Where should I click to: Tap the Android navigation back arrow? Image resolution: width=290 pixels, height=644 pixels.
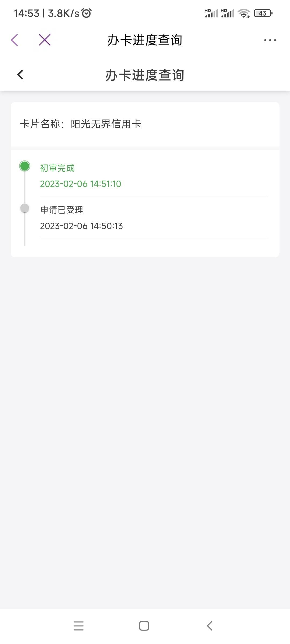[210, 626]
